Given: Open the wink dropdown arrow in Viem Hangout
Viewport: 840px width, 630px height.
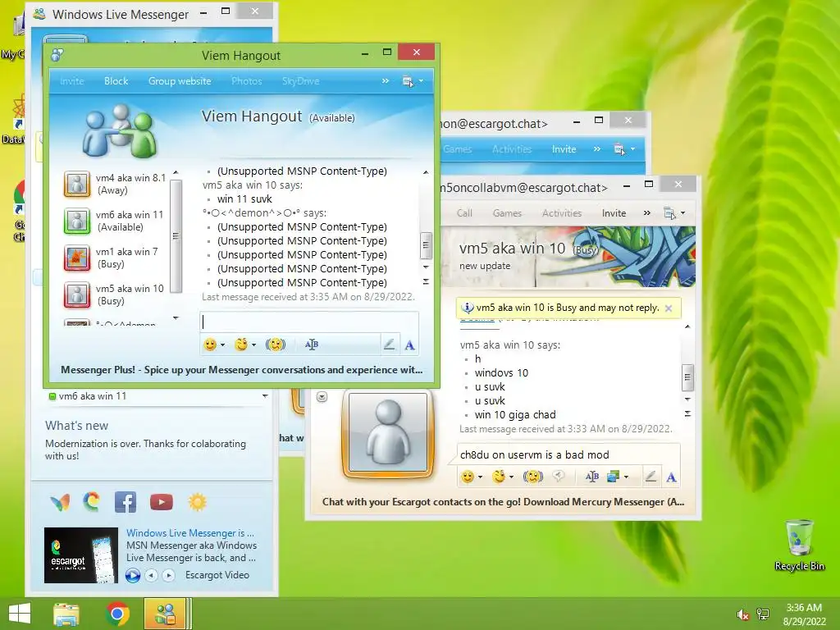Looking at the screenshot, I should 254,345.
